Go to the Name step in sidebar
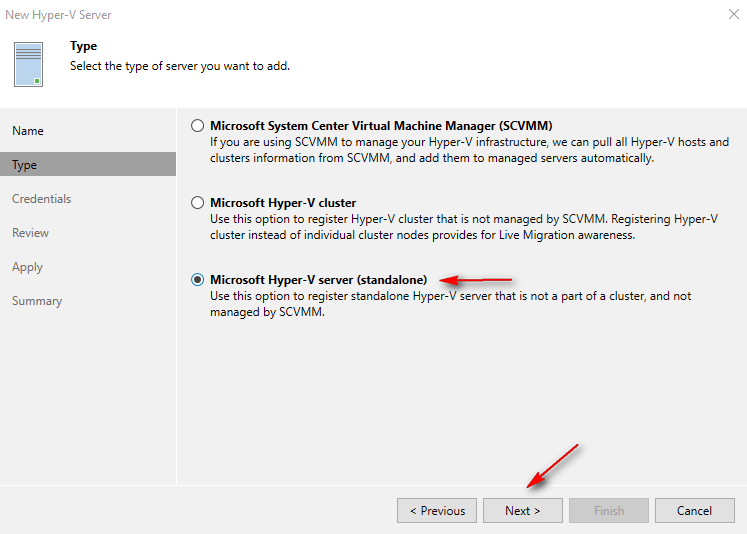747x534 pixels. tap(28, 131)
